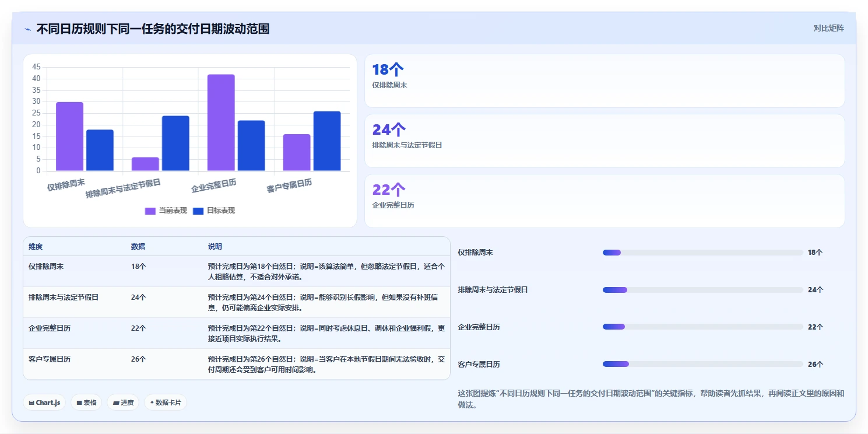Toggle 当前表现 legend swatch

(150, 211)
